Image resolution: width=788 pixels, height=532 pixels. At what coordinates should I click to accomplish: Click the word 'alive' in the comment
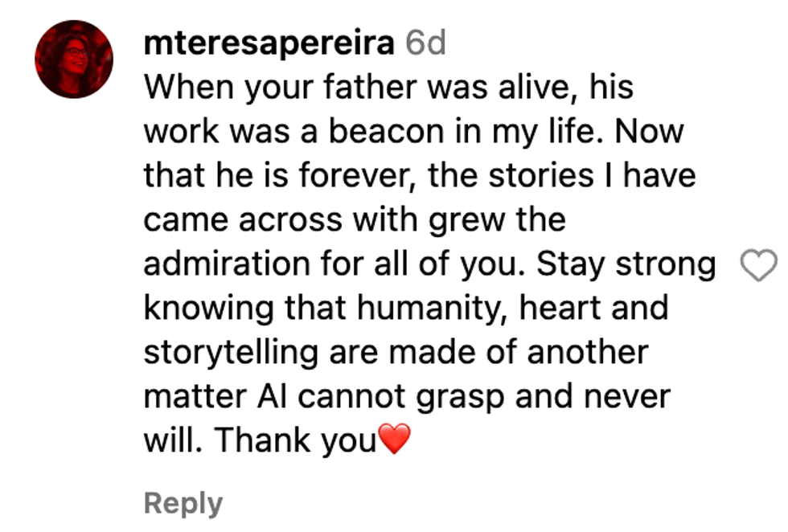tap(515, 88)
